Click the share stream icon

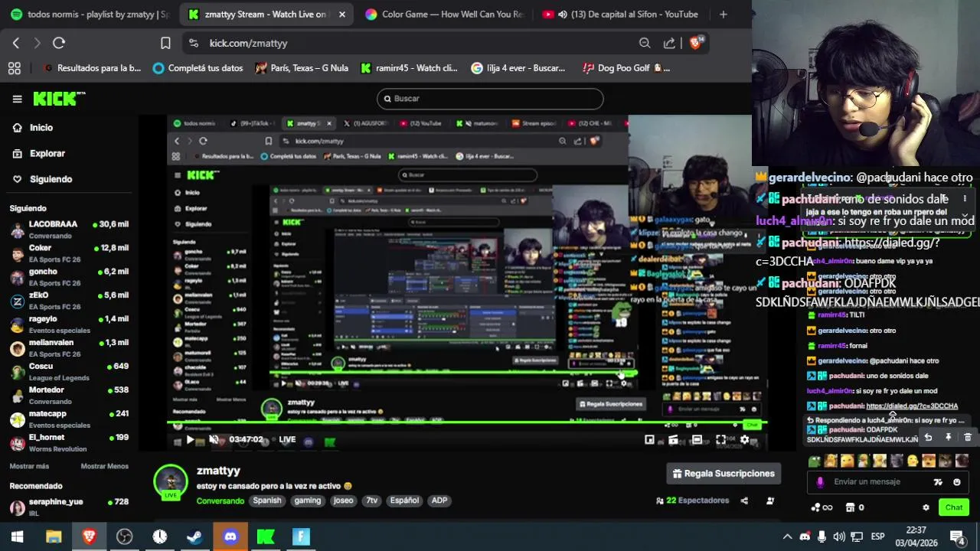(x=744, y=500)
